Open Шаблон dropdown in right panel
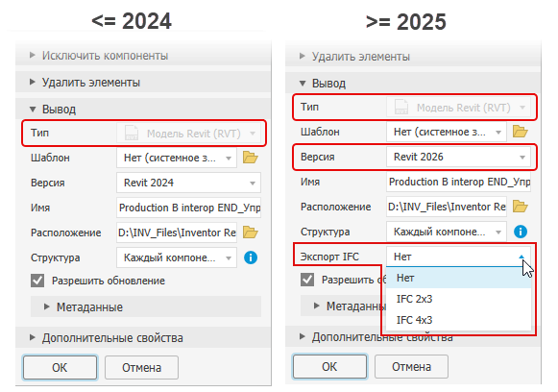 [447, 132]
